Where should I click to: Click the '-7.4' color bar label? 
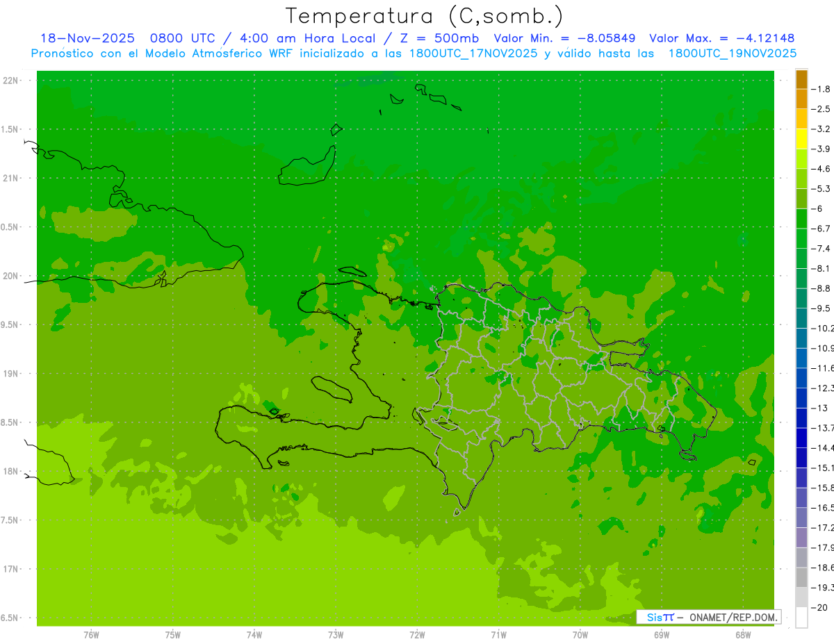[821, 249]
